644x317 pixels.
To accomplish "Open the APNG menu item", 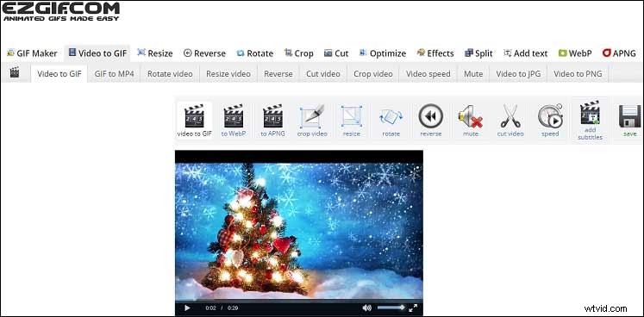I will pyautogui.click(x=619, y=53).
